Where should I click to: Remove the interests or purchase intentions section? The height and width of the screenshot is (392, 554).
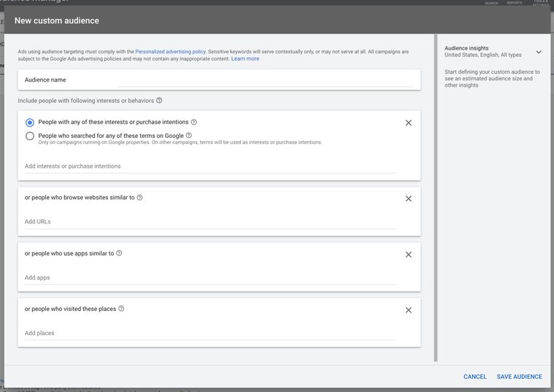(409, 123)
